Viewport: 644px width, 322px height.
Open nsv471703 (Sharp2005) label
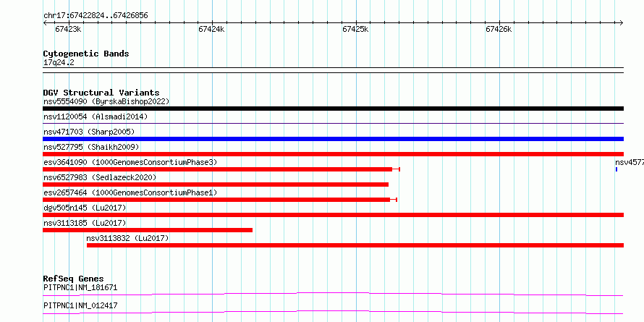click(89, 132)
